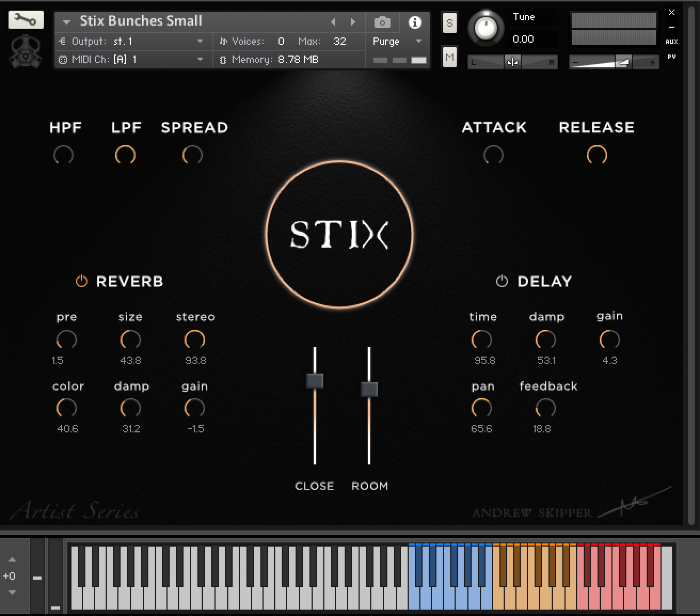
Task: Go to next instrument preset arrow
Action: [353, 22]
